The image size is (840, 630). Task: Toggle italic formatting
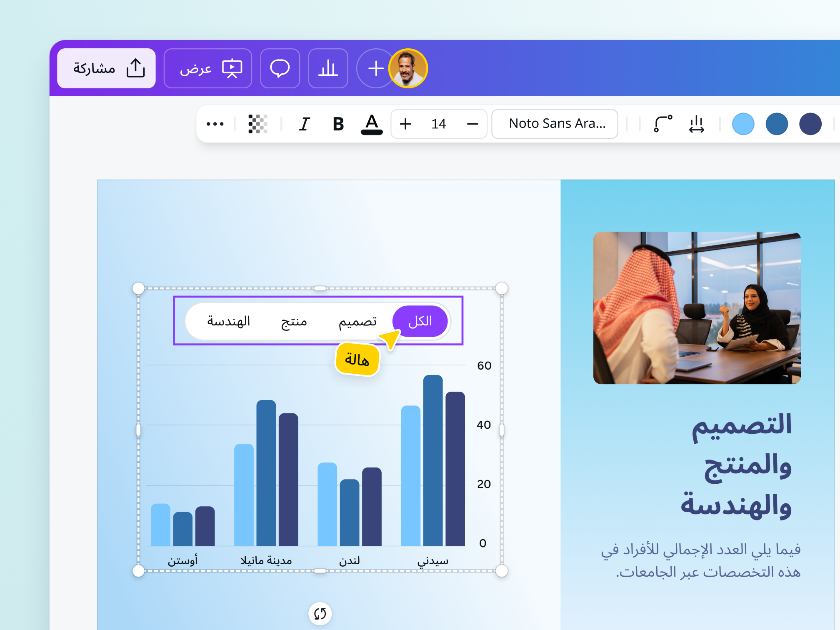(x=305, y=124)
